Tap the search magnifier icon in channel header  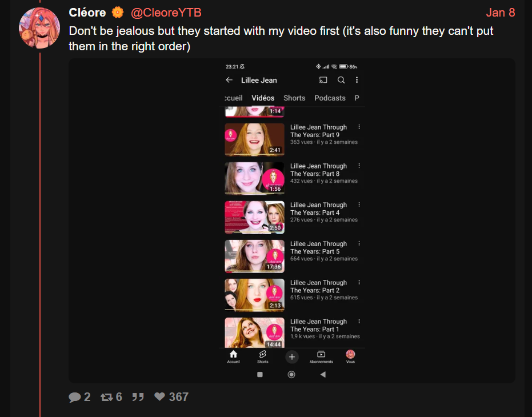click(x=341, y=80)
